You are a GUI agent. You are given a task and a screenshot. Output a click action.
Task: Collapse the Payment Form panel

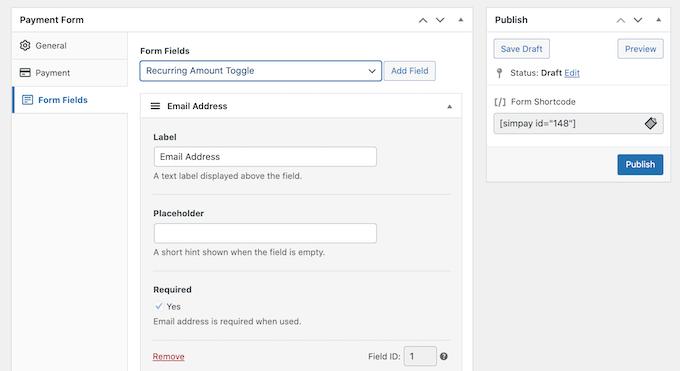[x=461, y=20]
